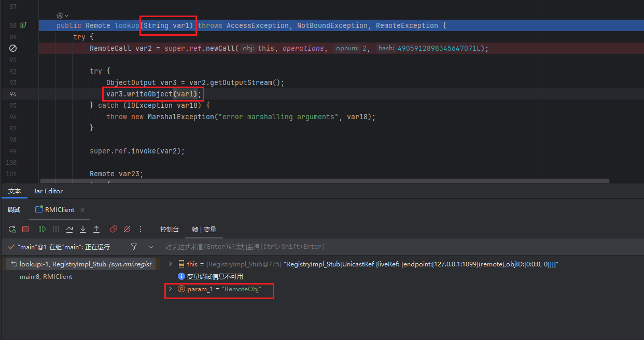Expand the param_1 variable node
644x340 pixels.
(x=170, y=289)
